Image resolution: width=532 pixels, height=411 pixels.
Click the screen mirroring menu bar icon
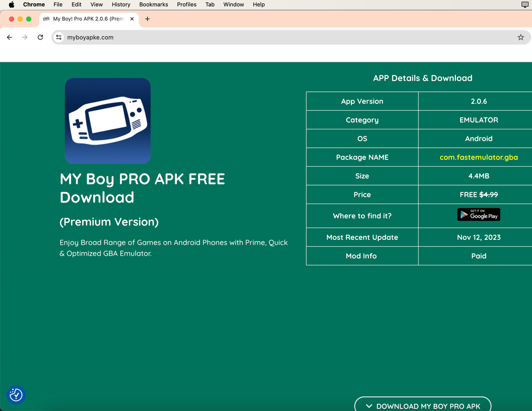tap(525, 4)
